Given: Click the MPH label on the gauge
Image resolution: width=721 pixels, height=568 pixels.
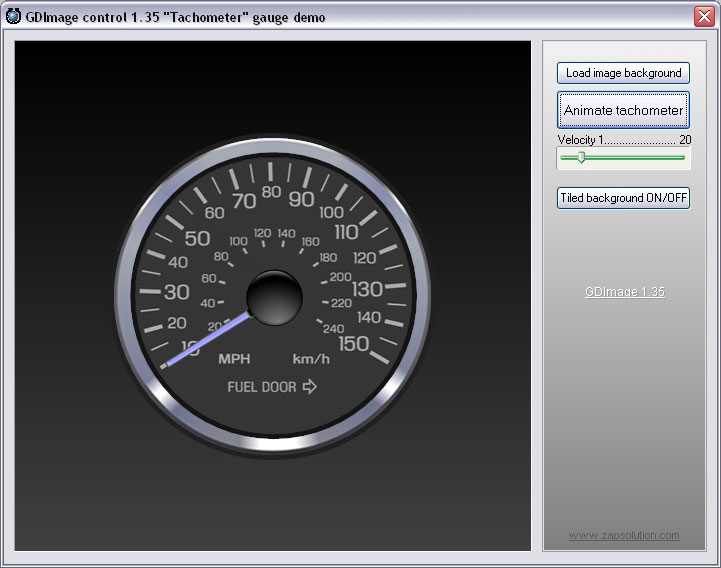Looking at the screenshot, I should (x=234, y=359).
